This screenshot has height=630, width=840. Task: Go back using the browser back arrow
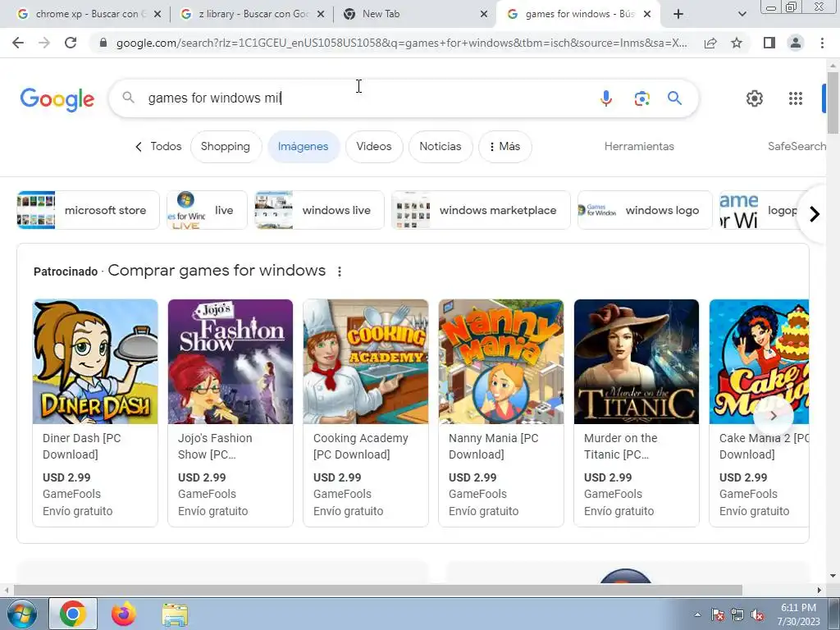coord(18,43)
